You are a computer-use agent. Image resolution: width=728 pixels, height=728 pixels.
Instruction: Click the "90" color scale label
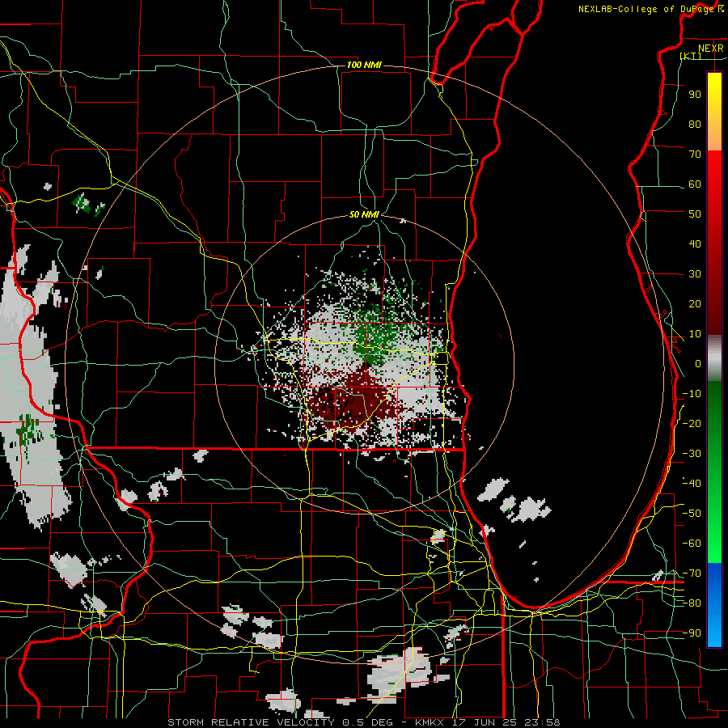[695, 95]
